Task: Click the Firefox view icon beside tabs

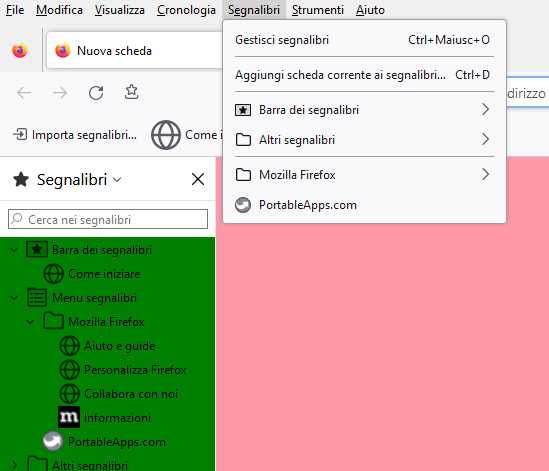Action: 20,50
